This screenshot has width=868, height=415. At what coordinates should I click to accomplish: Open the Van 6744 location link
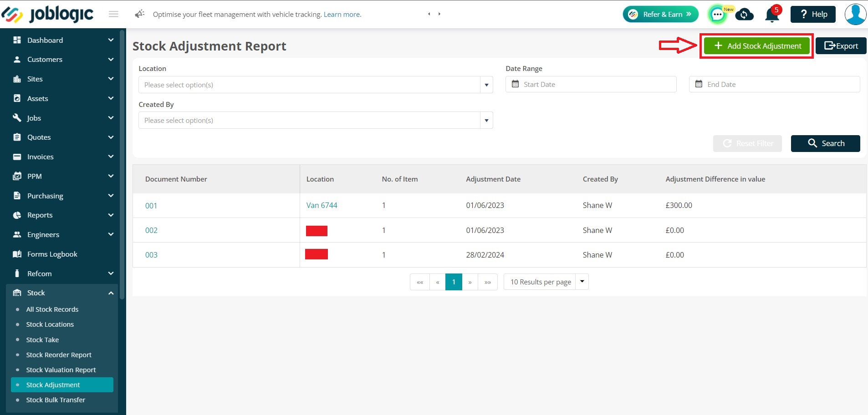(x=322, y=205)
